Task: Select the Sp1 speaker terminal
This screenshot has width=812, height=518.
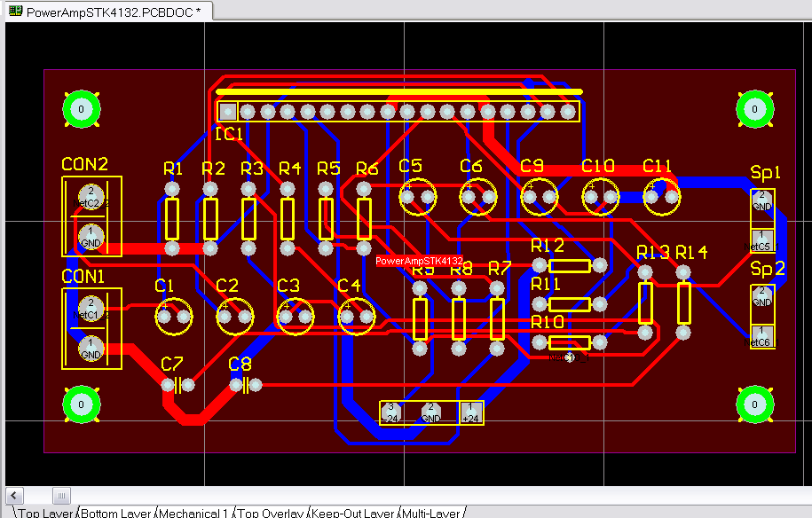Action: tap(764, 223)
